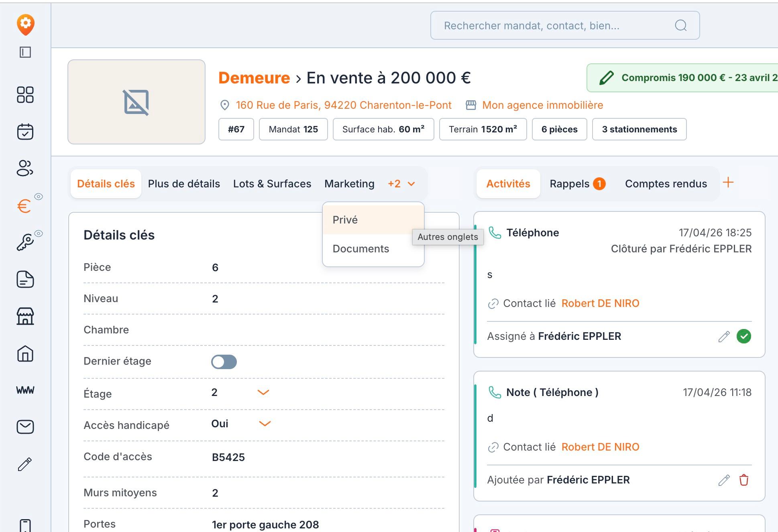Open Mon agence immobilière link

(542, 105)
